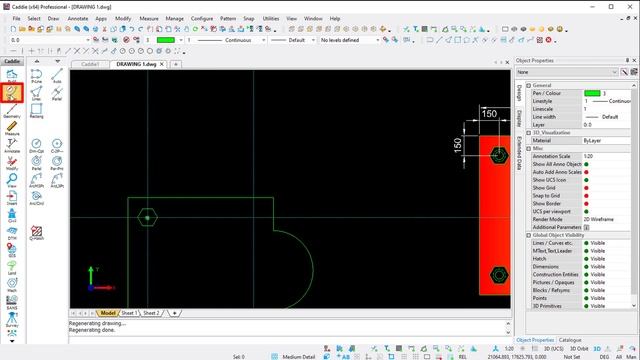This screenshot has width=640, height=360.
Task: Open the layer 0.0 dropdown
Action: pyautogui.click(x=88, y=40)
